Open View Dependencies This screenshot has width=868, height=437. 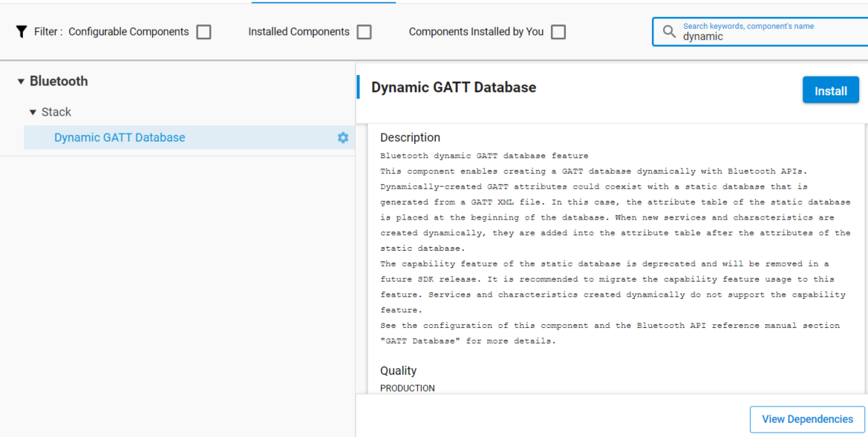tap(806, 419)
